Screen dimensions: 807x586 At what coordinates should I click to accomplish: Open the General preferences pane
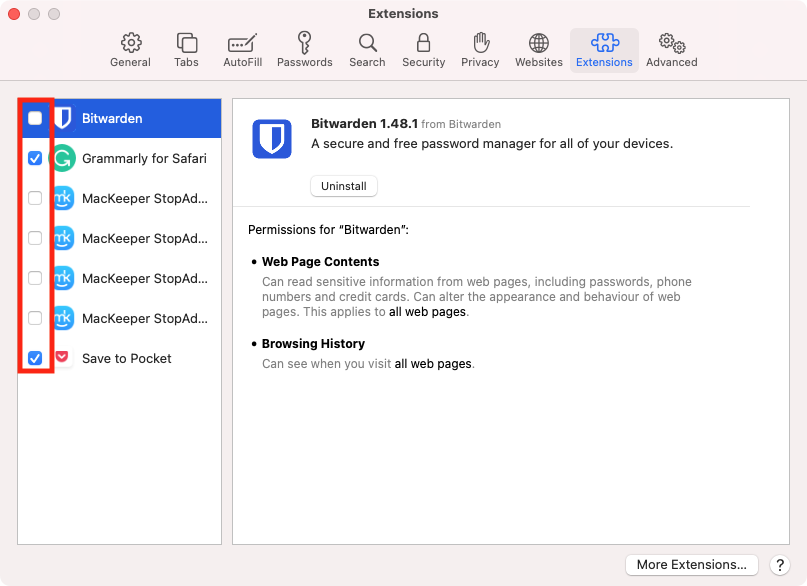pos(130,50)
